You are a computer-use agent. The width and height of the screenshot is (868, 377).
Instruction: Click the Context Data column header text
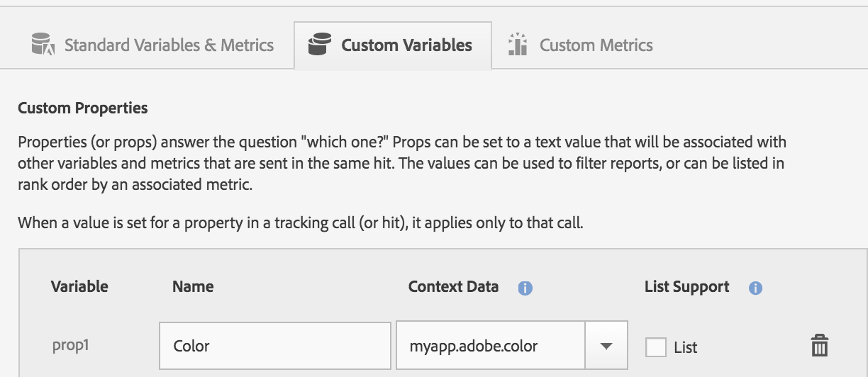(x=453, y=286)
